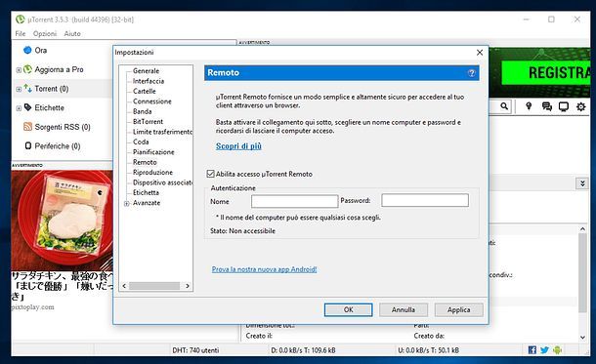Expand the Etichette sidebar node
596x364 pixels.
19,108
